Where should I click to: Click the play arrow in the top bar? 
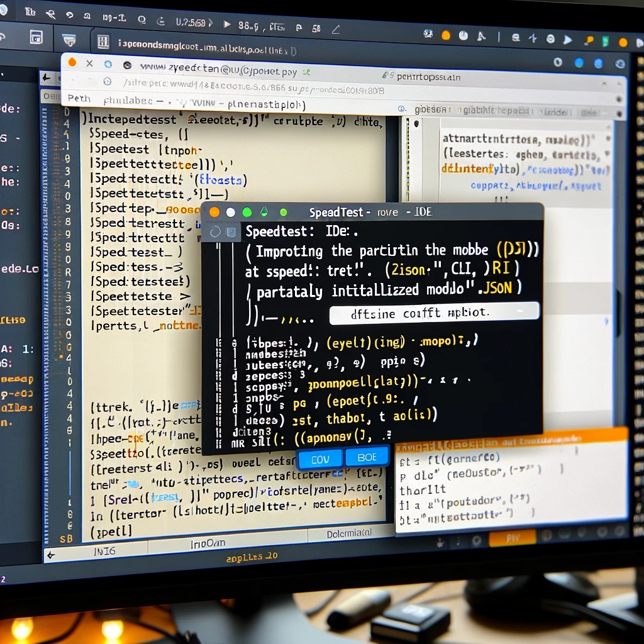227,25
